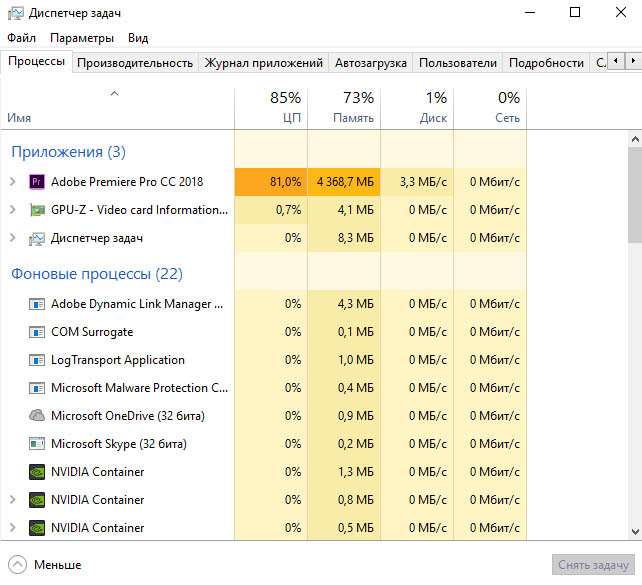Expand the Диспетчер задач process entry

click(x=13, y=238)
